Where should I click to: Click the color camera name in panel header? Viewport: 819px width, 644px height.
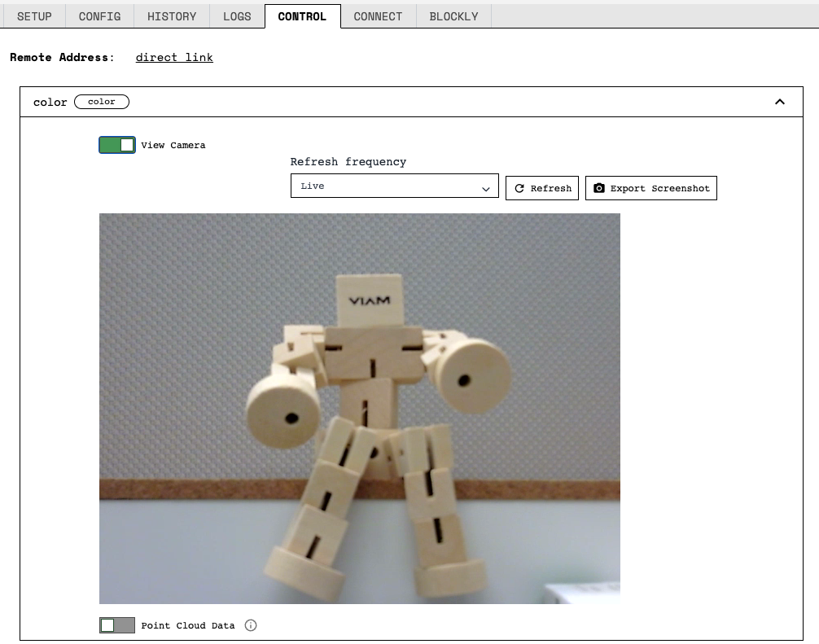[x=50, y=102]
